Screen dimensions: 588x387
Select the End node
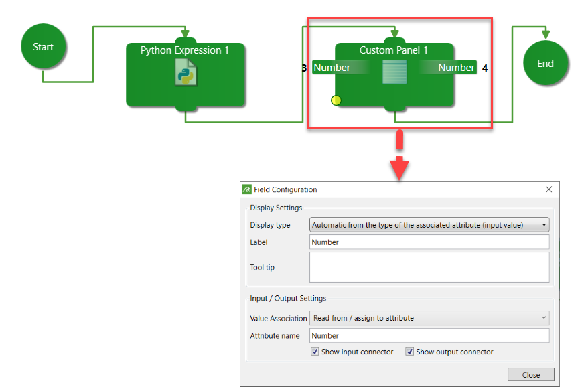coord(546,63)
